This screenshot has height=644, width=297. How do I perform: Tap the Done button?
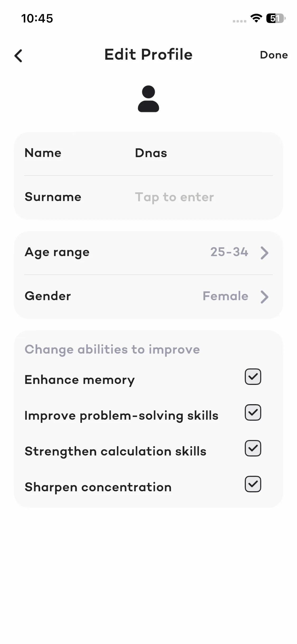(x=274, y=55)
